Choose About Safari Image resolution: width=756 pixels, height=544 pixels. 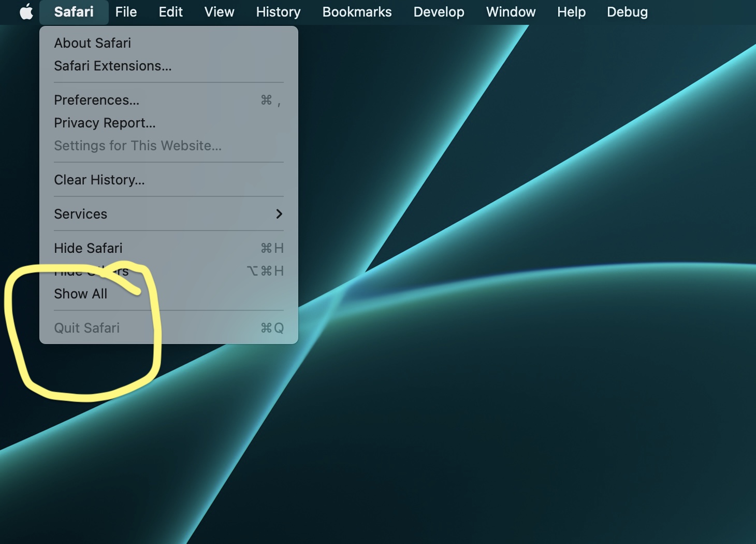pos(169,43)
